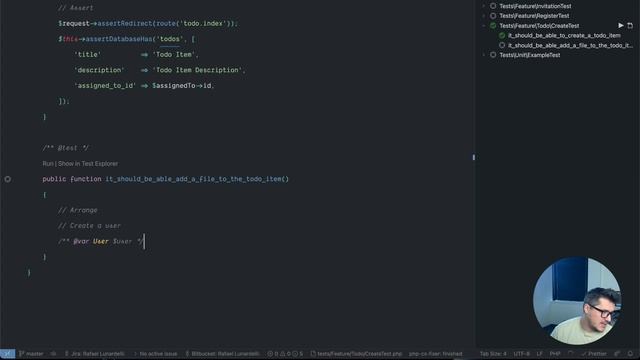Open errors and warnings count in status bar

coord(285,354)
